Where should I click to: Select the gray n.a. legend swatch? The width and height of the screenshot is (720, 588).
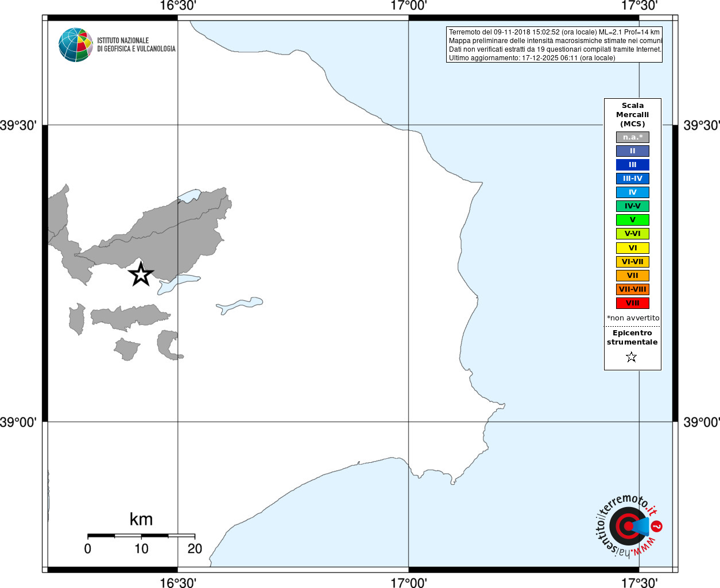(633, 137)
